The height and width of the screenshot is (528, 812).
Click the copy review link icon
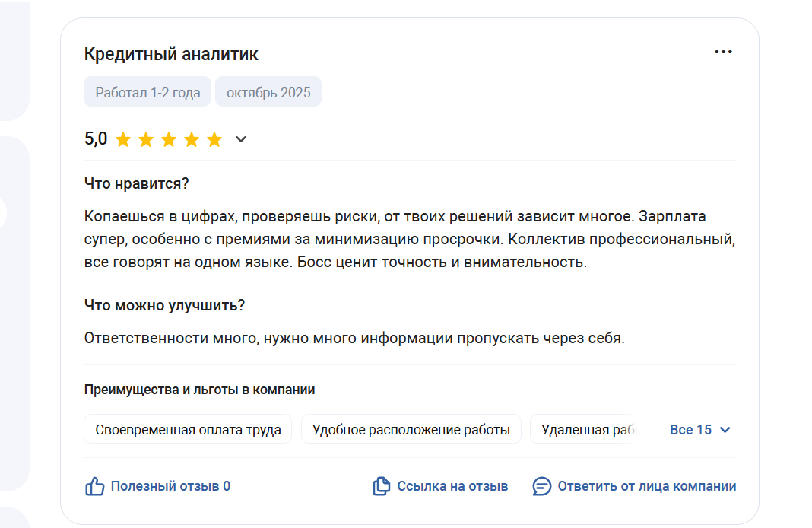[x=381, y=486]
